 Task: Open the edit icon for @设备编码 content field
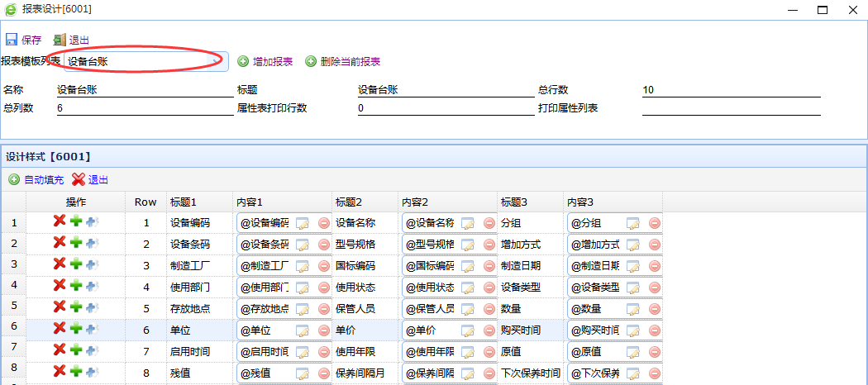[303, 223]
